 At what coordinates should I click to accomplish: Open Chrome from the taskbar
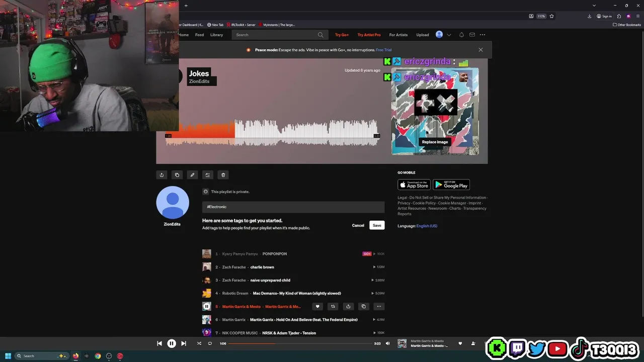98,356
